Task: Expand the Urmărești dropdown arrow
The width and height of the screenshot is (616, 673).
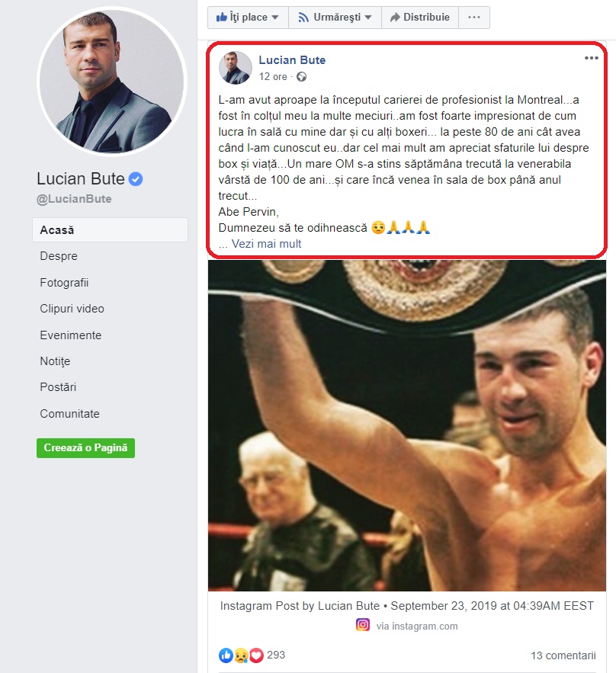Action: (x=368, y=18)
